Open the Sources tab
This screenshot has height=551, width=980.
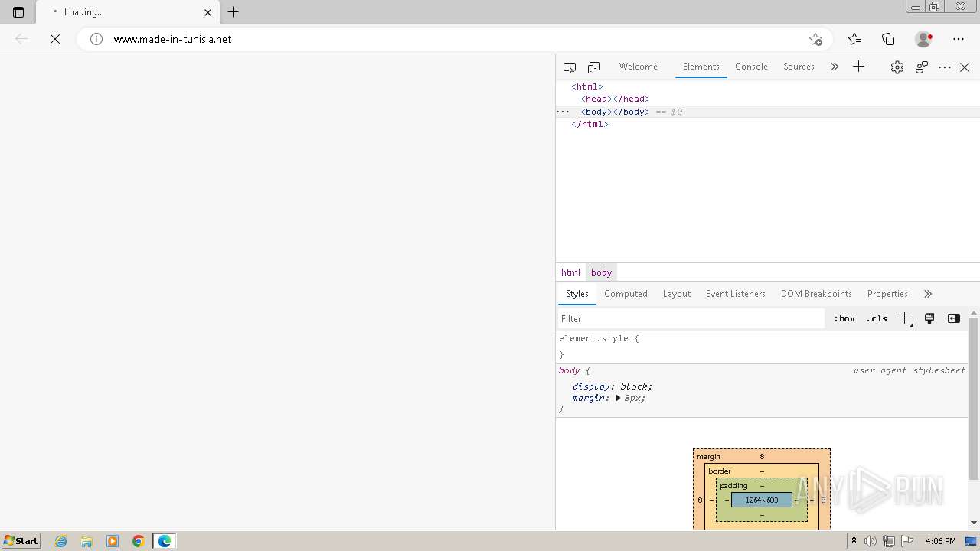799,67
